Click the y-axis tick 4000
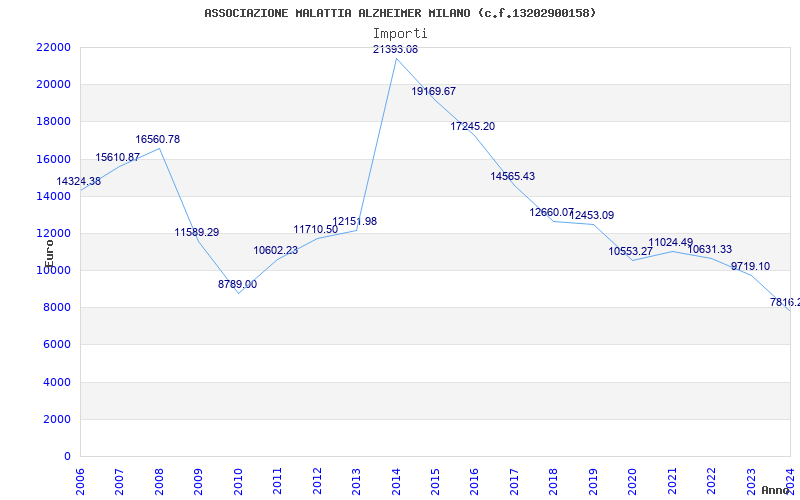This screenshot has height=500, width=800. click(x=56, y=383)
